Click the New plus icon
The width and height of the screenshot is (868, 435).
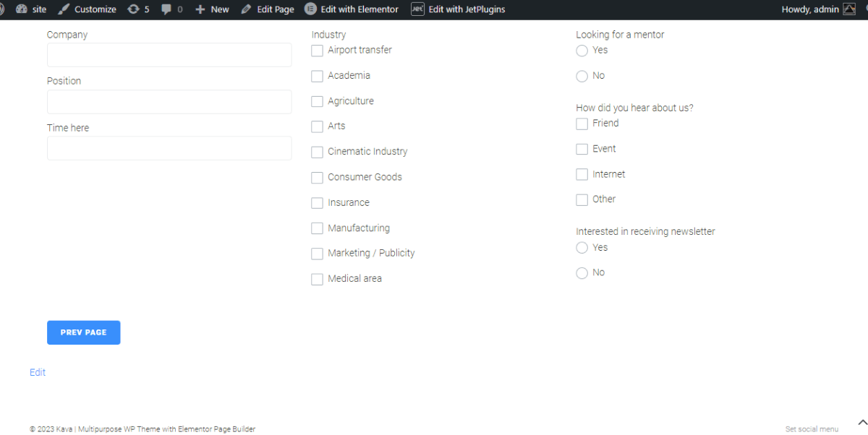(x=200, y=9)
